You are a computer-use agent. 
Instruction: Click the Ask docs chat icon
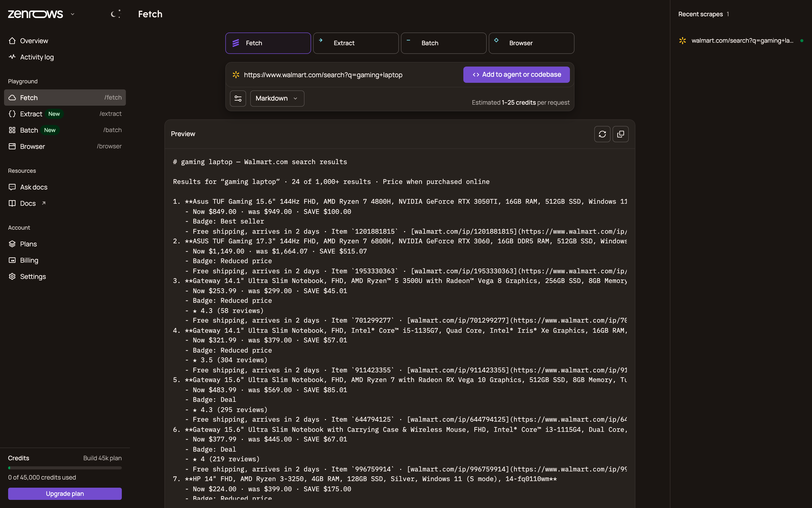click(12, 187)
